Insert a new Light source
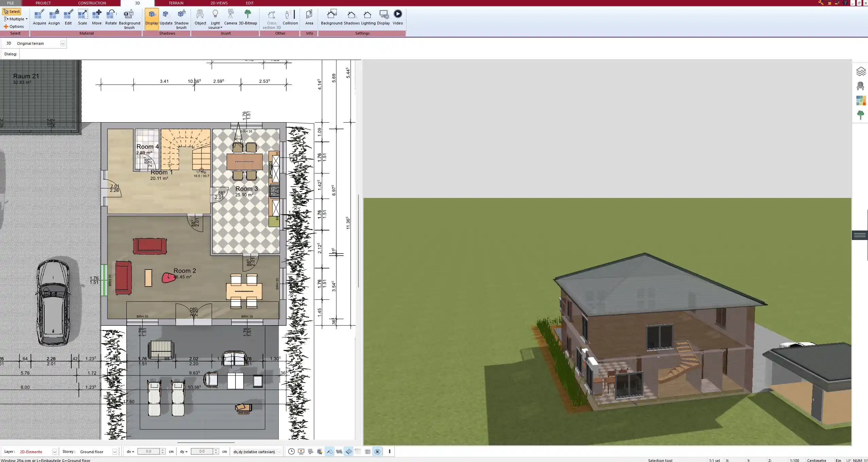This screenshot has height=462, width=868. pos(216,17)
